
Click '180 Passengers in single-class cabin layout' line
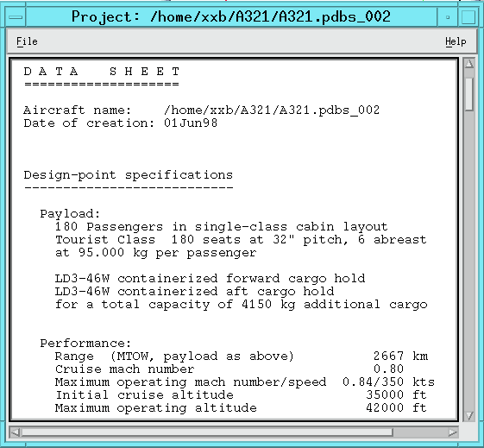pos(222,227)
